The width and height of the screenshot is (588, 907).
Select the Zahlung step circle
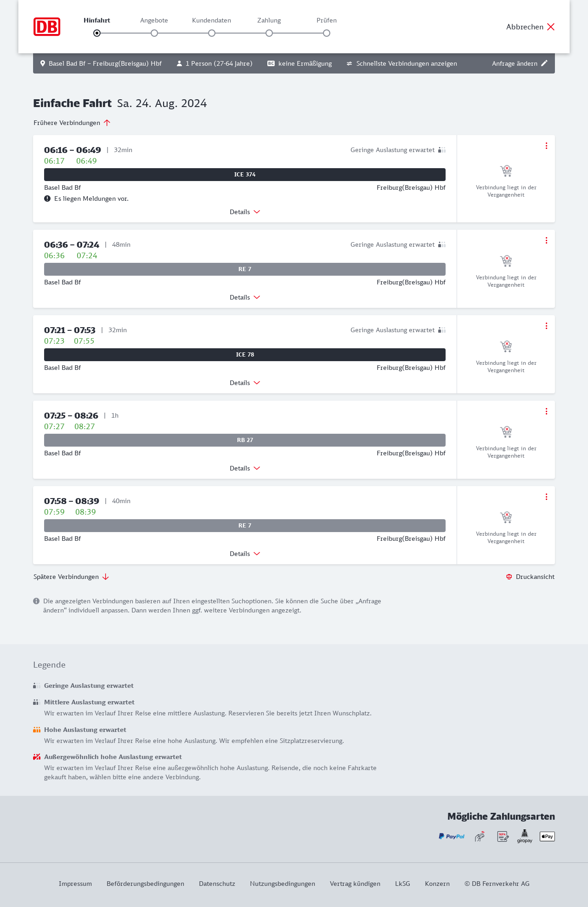click(269, 33)
